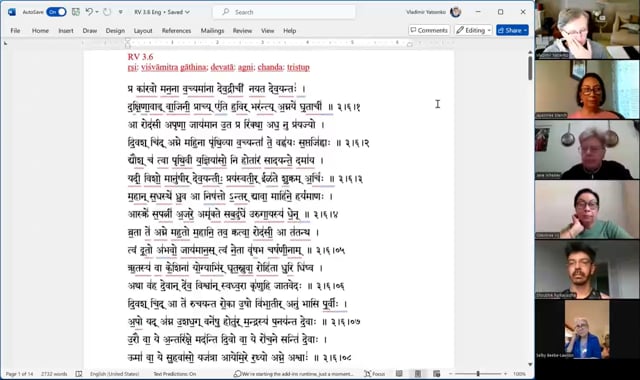
Task: Switch to the Insert tab
Action: tap(66, 31)
